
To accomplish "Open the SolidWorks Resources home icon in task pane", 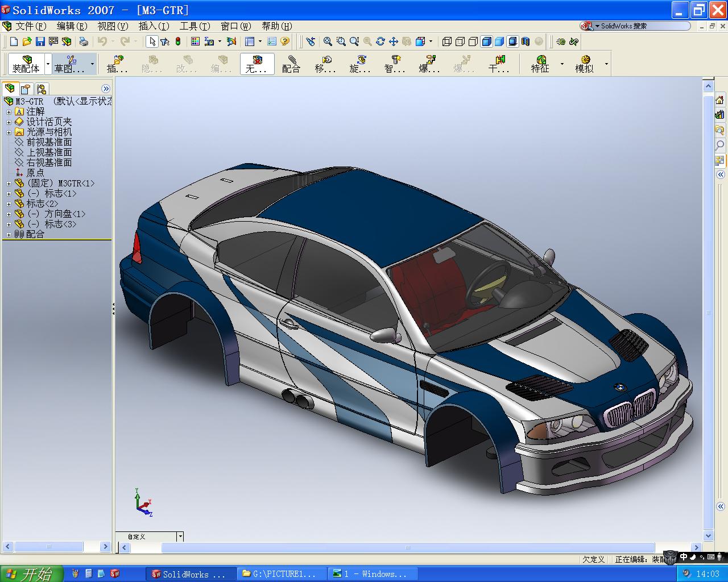I will pos(719,100).
